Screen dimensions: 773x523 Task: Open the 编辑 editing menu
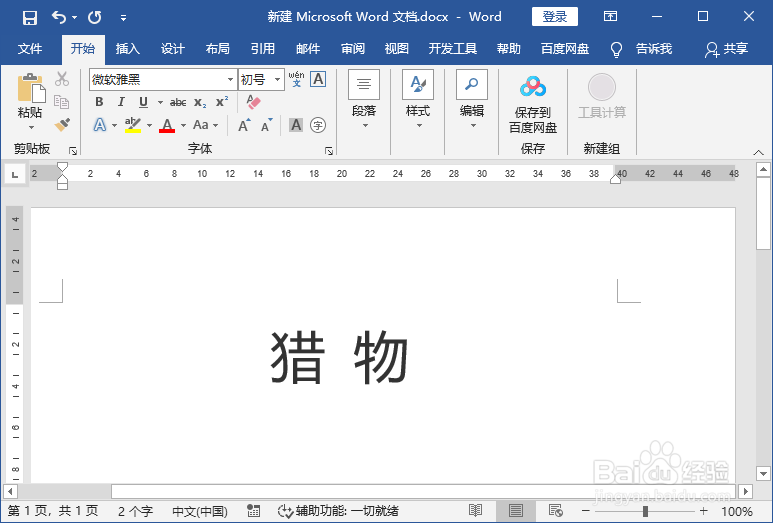[x=472, y=100]
